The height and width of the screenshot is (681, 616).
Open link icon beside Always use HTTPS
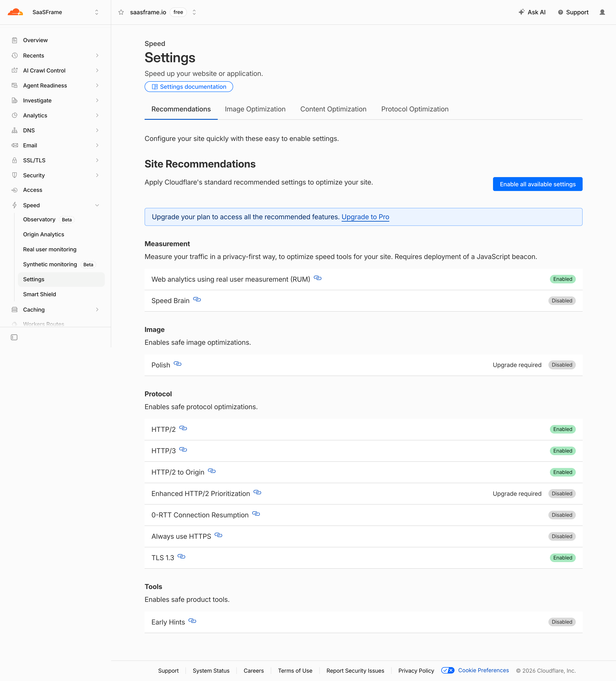[219, 535]
